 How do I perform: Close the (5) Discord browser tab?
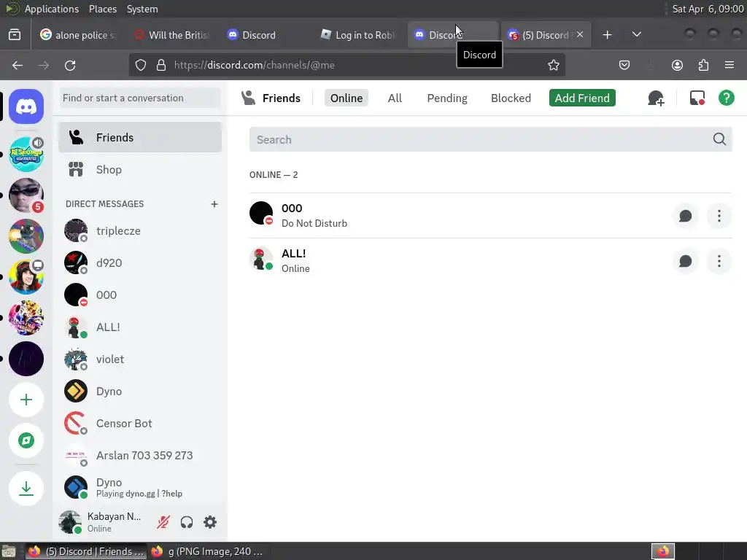tap(580, 34)
